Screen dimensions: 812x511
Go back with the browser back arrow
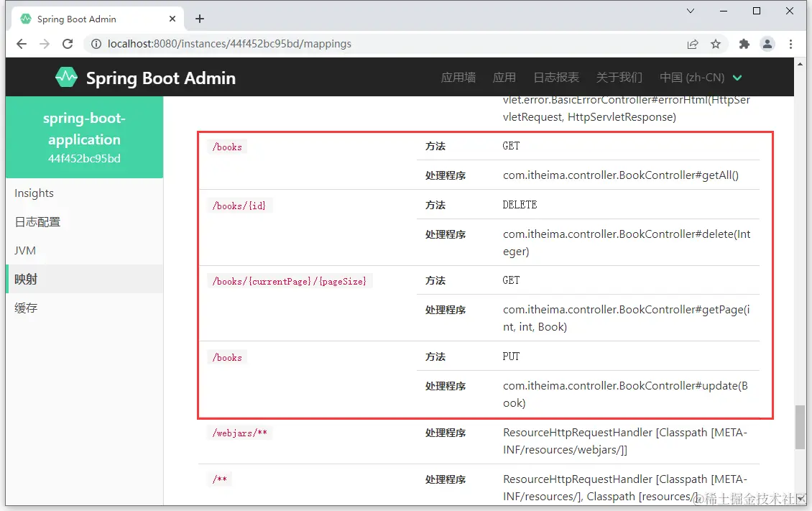point(22,44)
